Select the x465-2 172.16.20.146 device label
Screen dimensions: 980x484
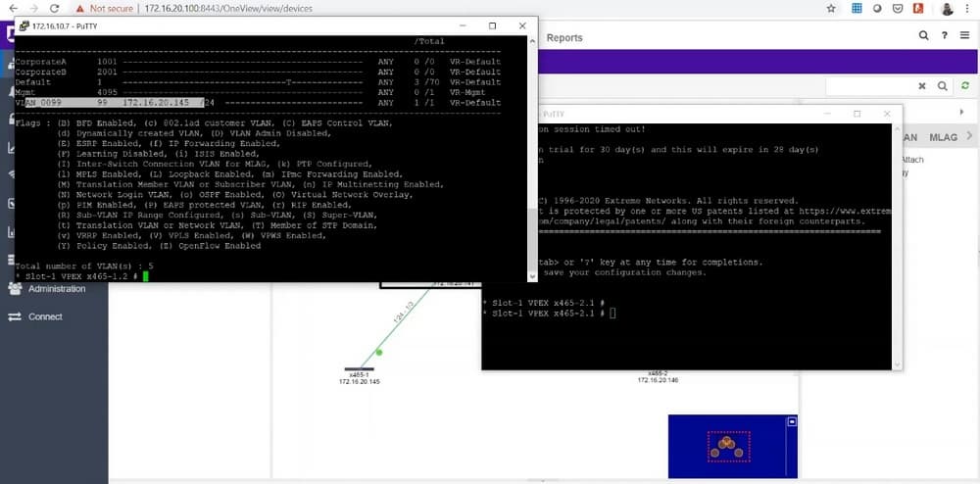tap(658, 376)
